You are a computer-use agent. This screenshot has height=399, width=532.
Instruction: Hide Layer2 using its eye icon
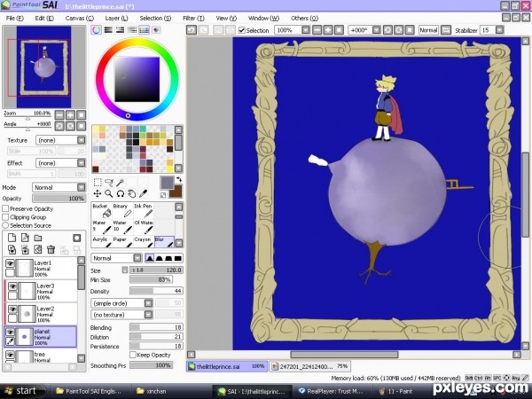coord(12,309)
